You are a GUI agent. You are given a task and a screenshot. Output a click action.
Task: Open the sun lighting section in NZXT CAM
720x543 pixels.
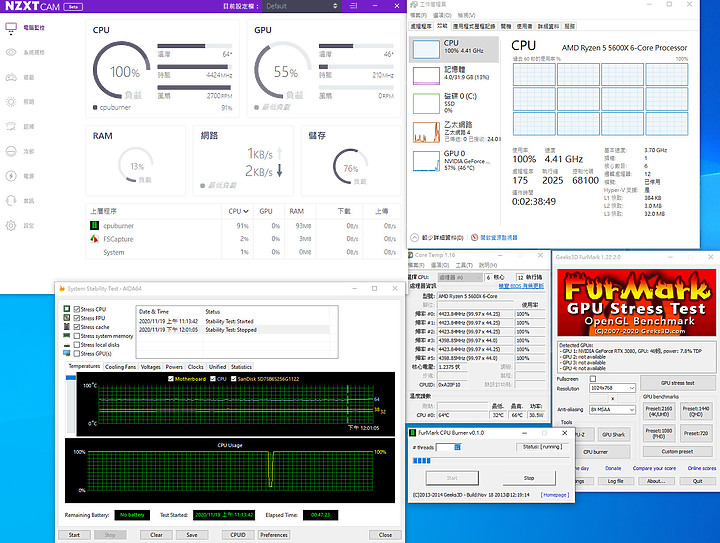(x=11, y=101)
